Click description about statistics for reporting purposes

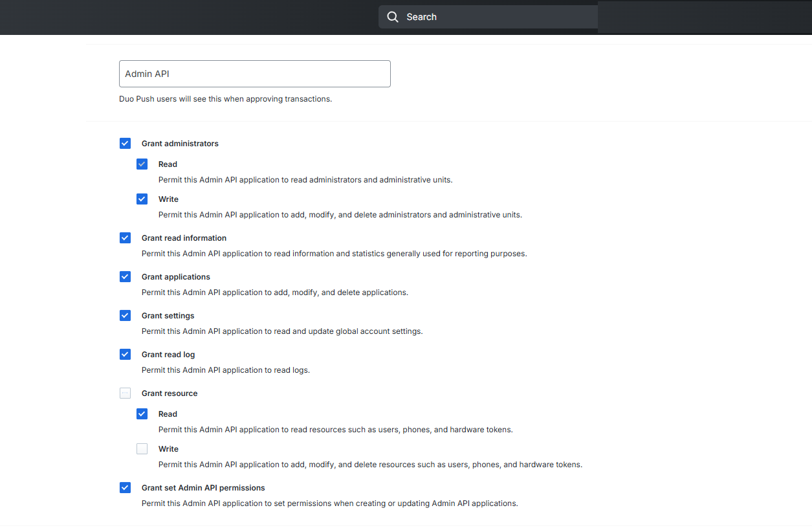click(x=335, y=254)
